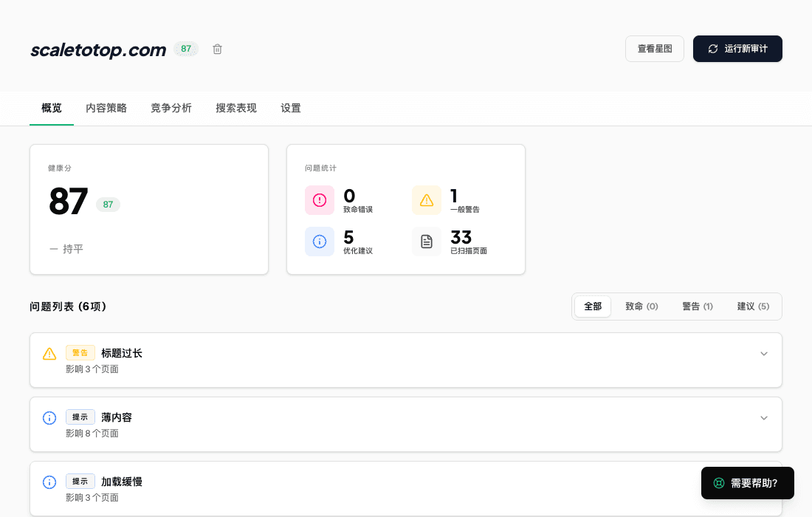Switch to 内容策略 tab

[x=106, y=109]
